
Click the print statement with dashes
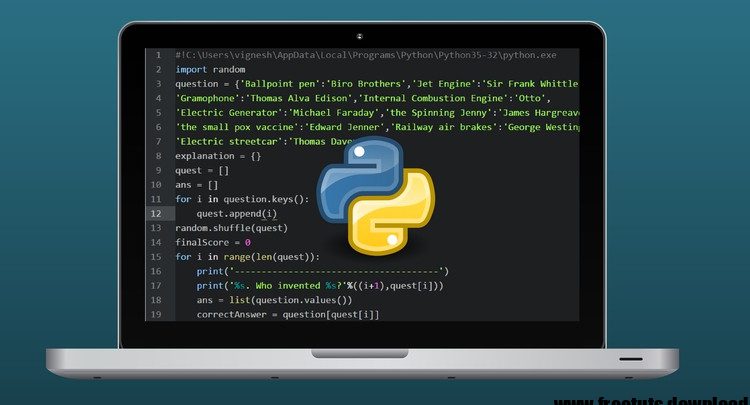[323, 271]
